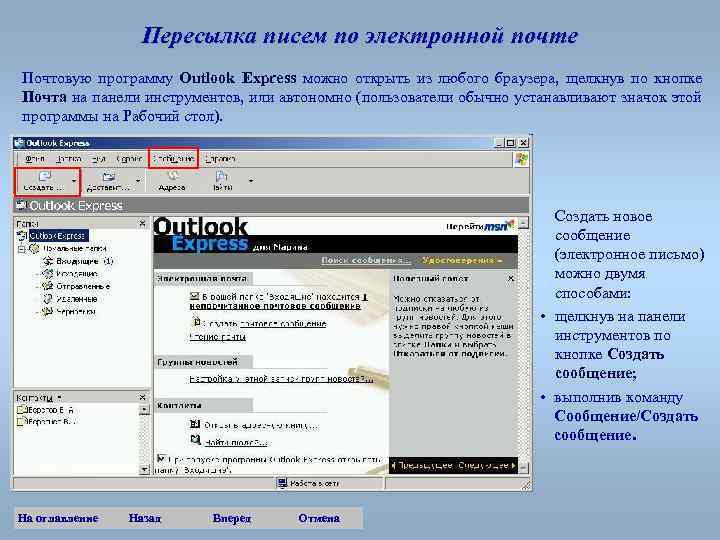Viewport: 720px width, 540px height.
Task: Click the Найти toolbar button
Action: 222,181
